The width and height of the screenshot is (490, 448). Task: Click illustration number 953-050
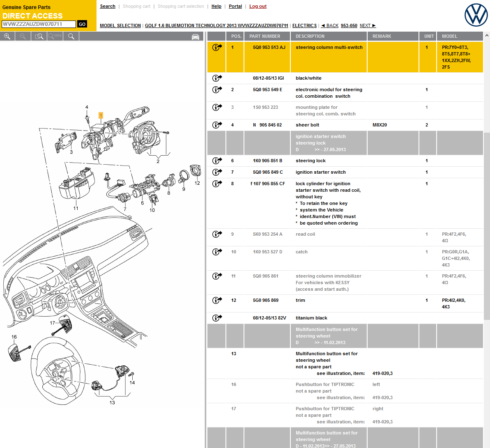click(349, 25)
